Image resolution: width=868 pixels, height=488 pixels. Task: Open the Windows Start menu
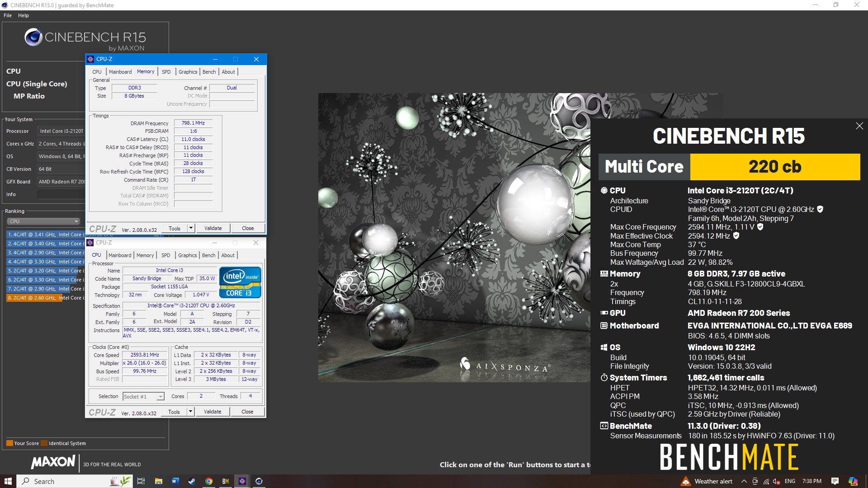click(8, 481)
